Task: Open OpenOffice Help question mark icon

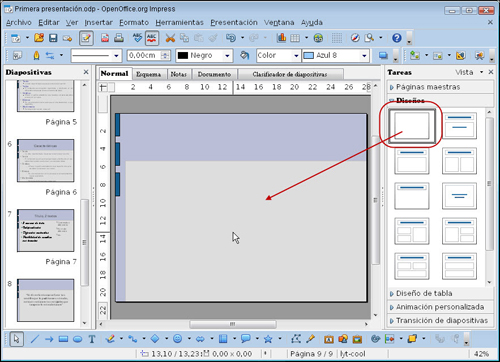Action: pos(396,38)
